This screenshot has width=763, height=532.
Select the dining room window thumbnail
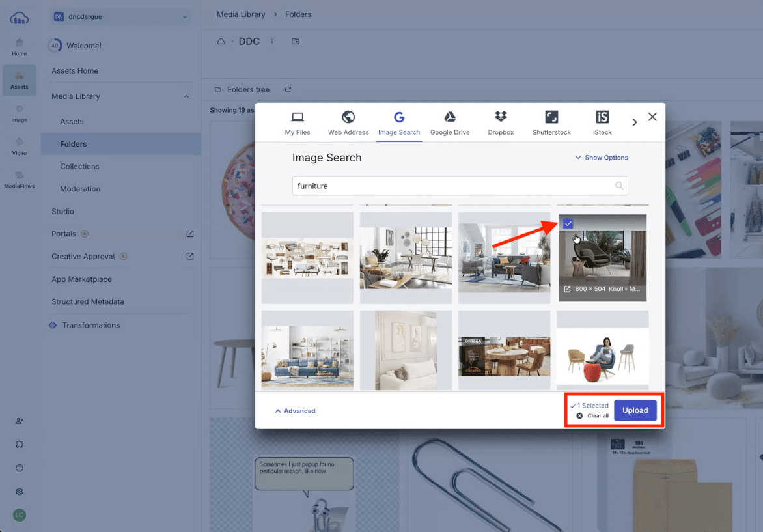[x=406, y=258]
